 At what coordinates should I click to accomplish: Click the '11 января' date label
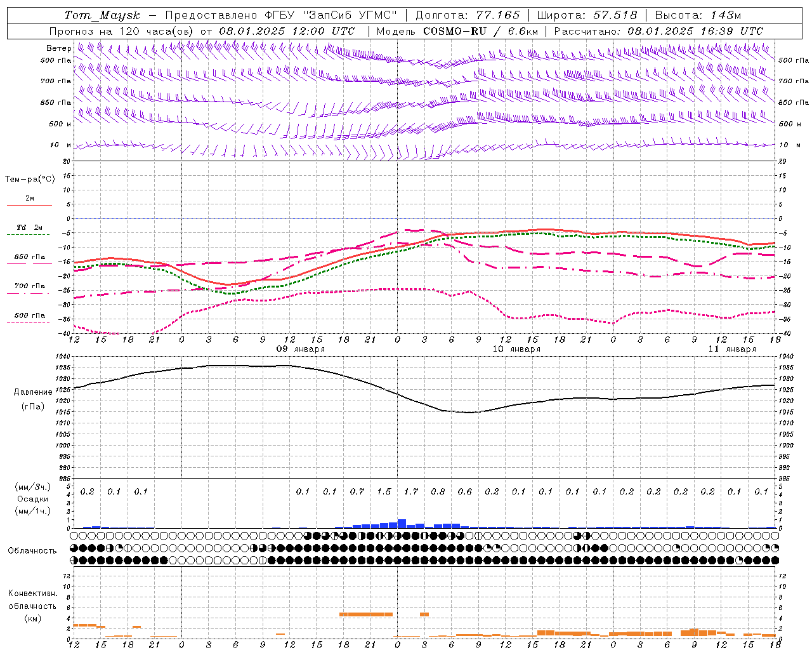[732, 349]
